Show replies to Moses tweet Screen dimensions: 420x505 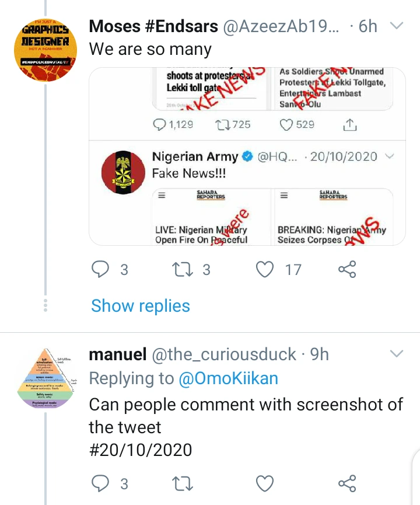click(141, 306)
